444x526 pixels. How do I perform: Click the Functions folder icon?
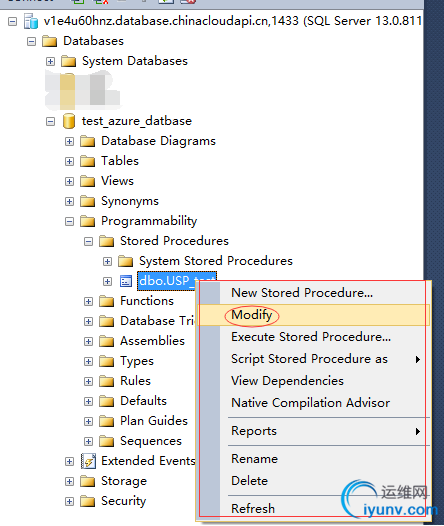(107, 301)
